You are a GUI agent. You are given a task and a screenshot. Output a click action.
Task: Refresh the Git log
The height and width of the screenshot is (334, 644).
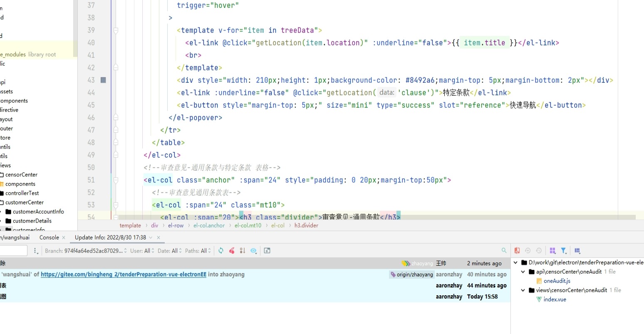221,250
